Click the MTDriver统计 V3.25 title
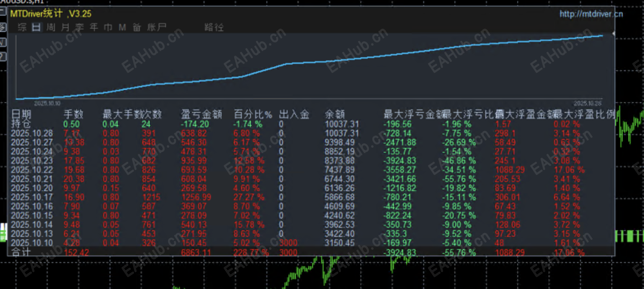This screenshot has width=644, height=289. (x=51, y=14)
